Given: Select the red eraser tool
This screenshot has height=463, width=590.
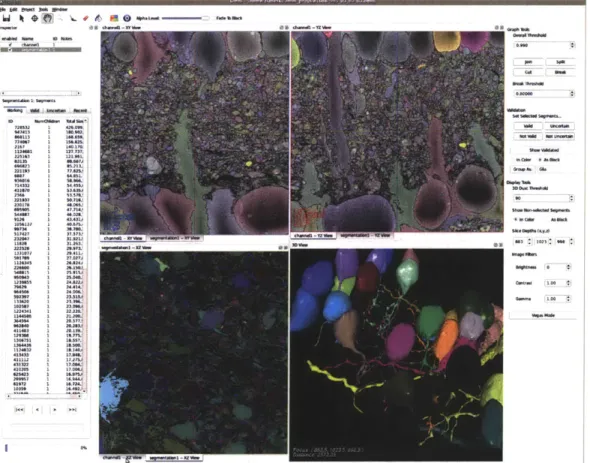Looking at the screenshot, I should click(85, 18).
